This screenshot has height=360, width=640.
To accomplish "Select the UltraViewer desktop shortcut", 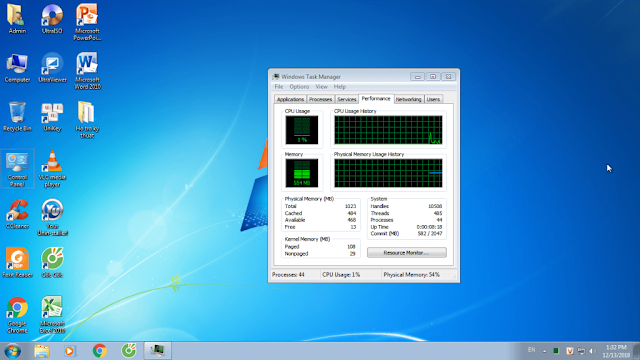I will (x=52, y=68).
